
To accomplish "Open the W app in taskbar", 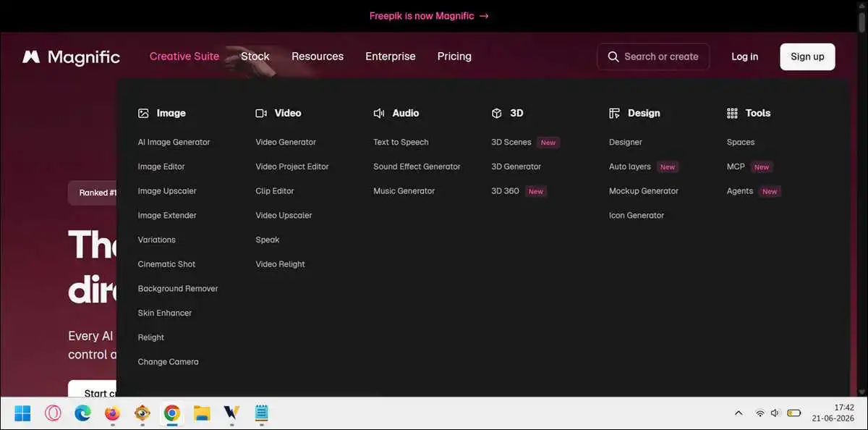I will tap(231, 413).
